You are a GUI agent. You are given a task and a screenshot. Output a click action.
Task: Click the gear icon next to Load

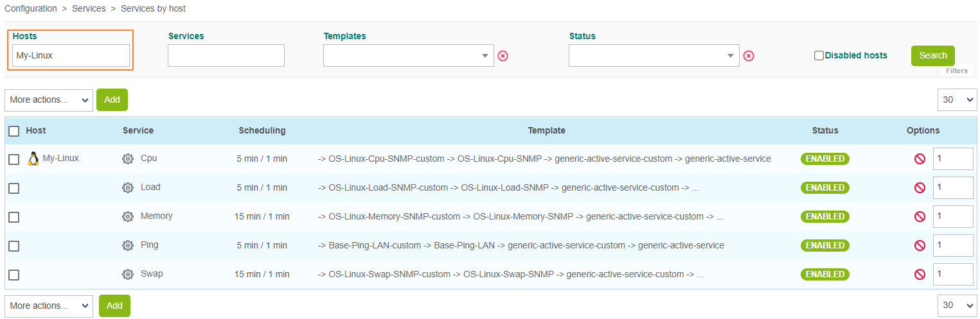point(128,187)
